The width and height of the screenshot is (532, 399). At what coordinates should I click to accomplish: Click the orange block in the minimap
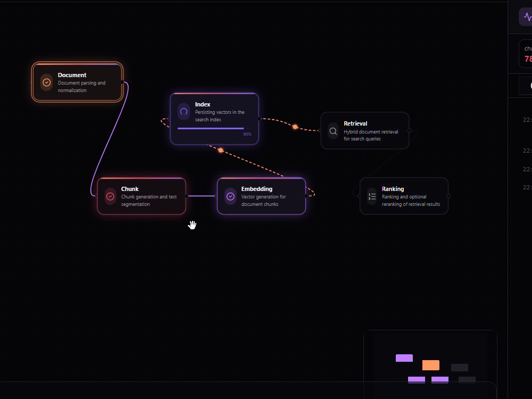point(431,365)
